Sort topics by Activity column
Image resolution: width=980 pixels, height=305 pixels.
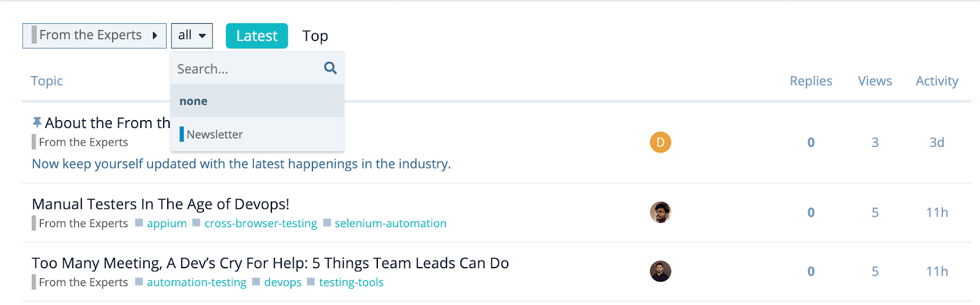point(937,81)
